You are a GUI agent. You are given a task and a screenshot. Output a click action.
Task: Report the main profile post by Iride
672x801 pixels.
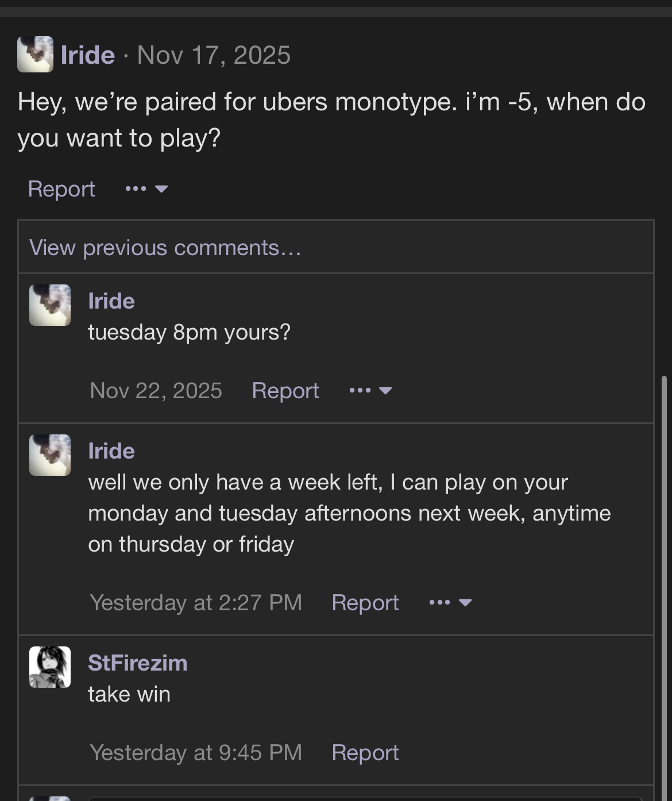click(x=61, y=189)
